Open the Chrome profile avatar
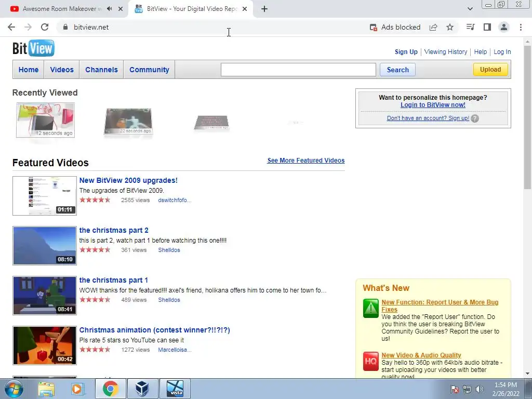The height and width of the screenshot is (399, 532). point(504,27)
